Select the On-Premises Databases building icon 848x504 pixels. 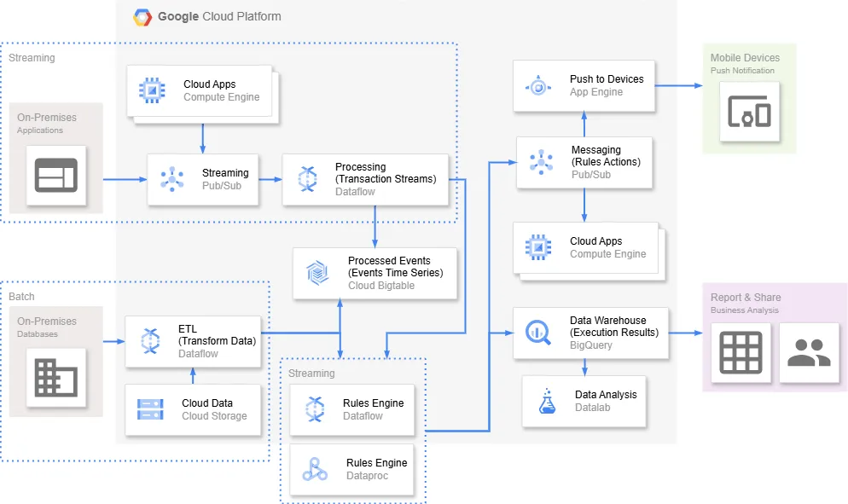(56, 378)
